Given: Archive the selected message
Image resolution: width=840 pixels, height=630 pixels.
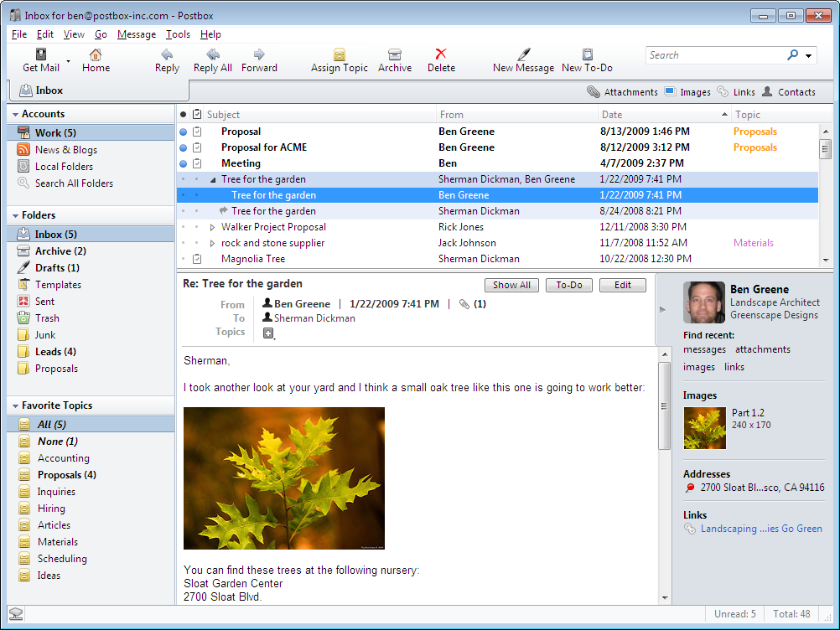Looking at the screenshot, I should click(395, 60).
